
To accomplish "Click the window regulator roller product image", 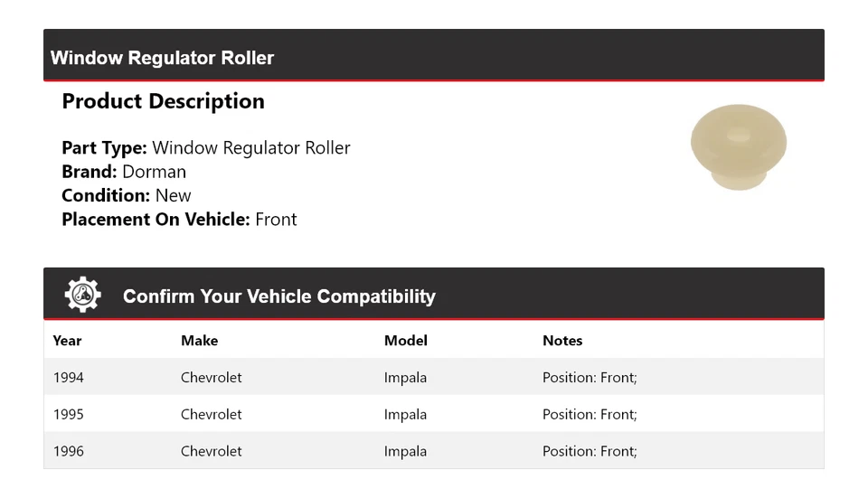I will tap(738, 147).
